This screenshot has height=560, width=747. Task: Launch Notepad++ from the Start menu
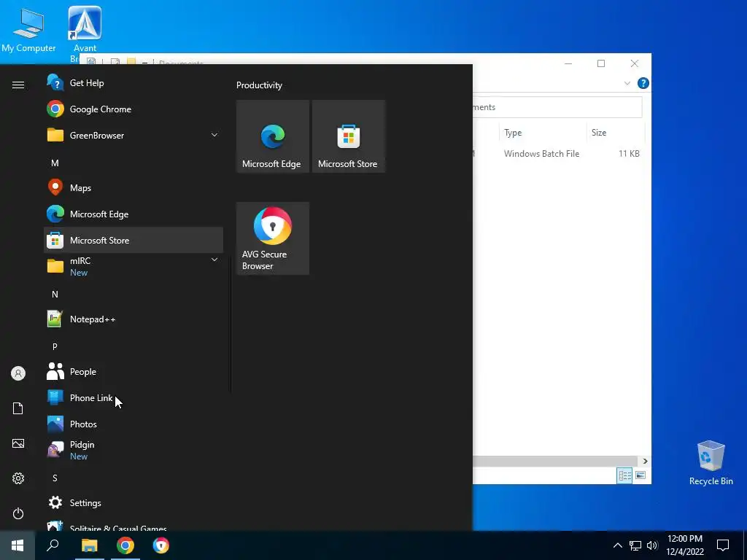tap(133, 319)
